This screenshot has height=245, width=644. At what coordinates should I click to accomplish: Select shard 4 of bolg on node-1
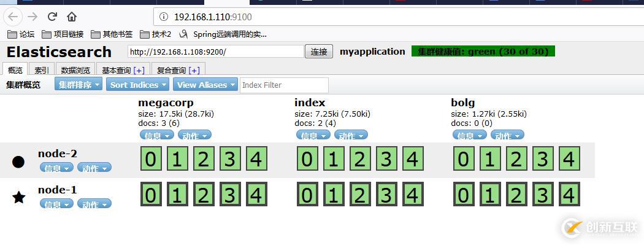569,195
